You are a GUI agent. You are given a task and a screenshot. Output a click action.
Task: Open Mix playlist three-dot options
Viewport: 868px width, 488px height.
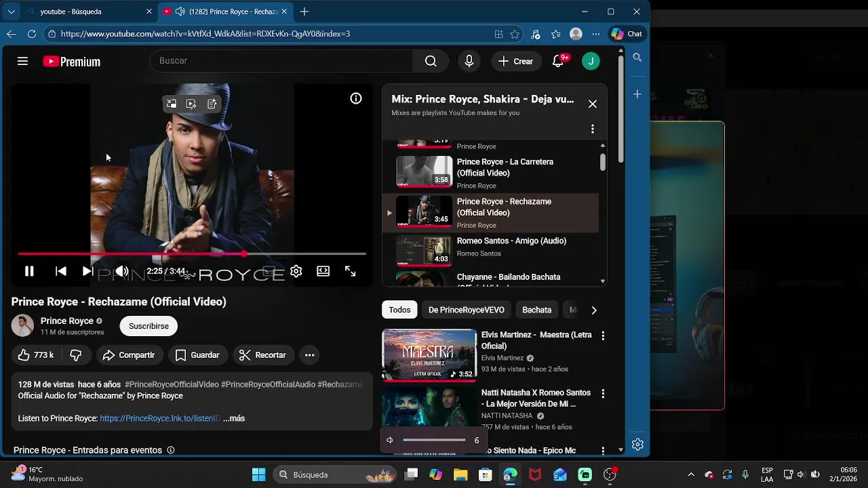(x=593, y=129)
